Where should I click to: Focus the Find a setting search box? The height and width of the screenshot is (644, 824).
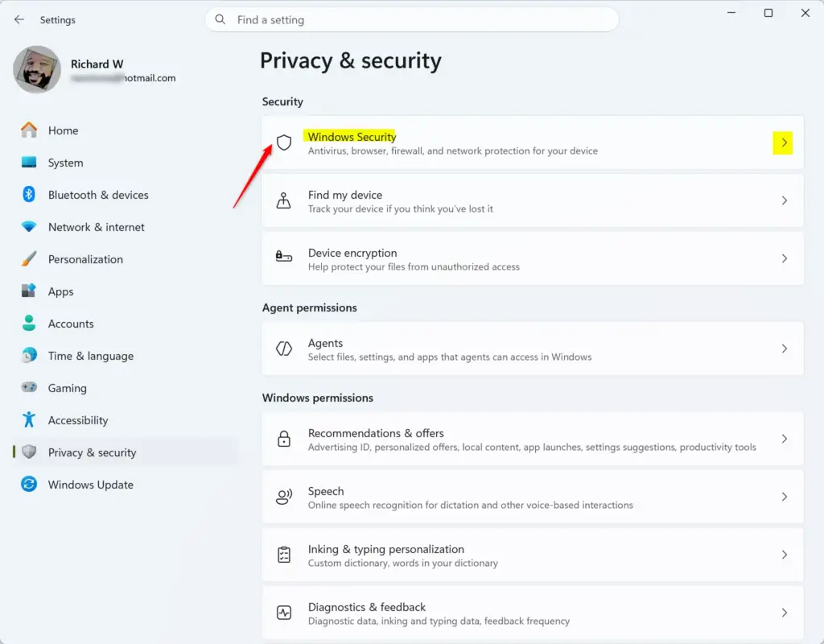pos(412,19)
